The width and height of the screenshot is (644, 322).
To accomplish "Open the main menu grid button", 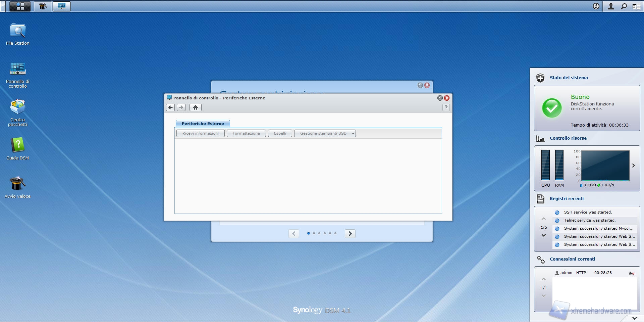I will coord(20,6).
